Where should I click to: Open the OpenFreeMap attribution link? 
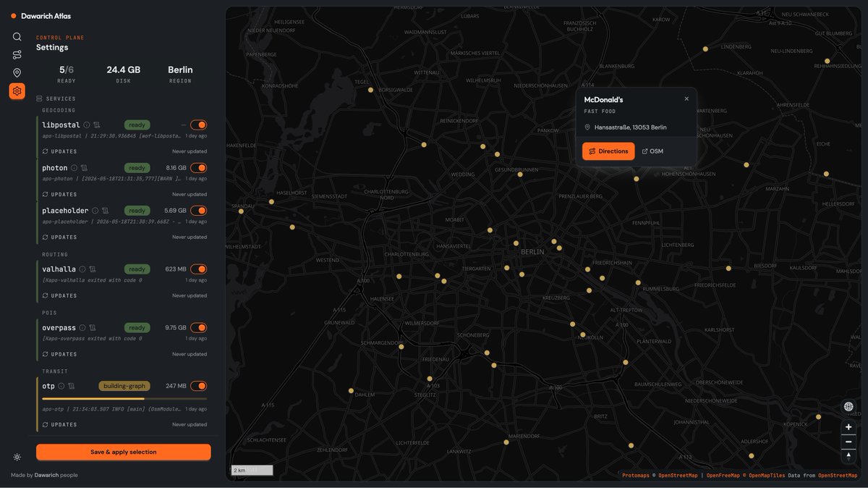(722, 476)
